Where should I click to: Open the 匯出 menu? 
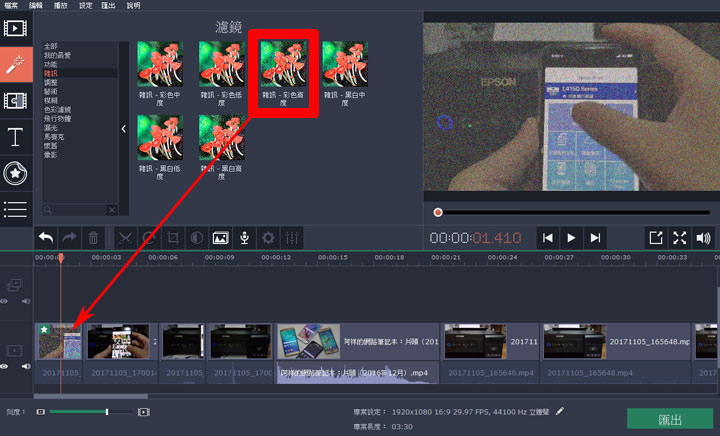pyautogui.click(x=108, y=6)
